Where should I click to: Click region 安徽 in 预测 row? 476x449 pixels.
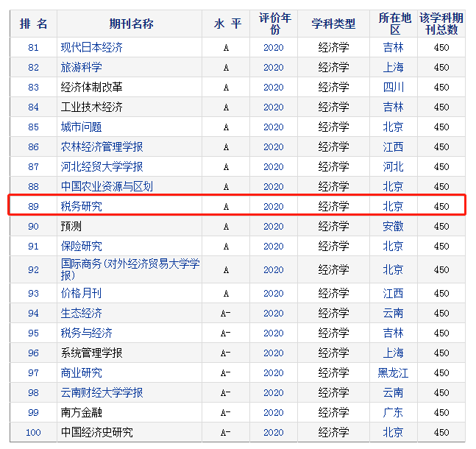point(393,226)
